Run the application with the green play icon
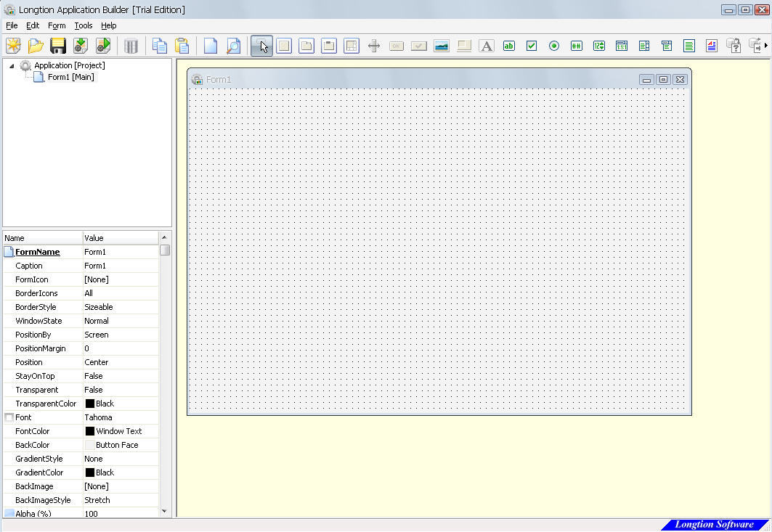 coord(104,45)
